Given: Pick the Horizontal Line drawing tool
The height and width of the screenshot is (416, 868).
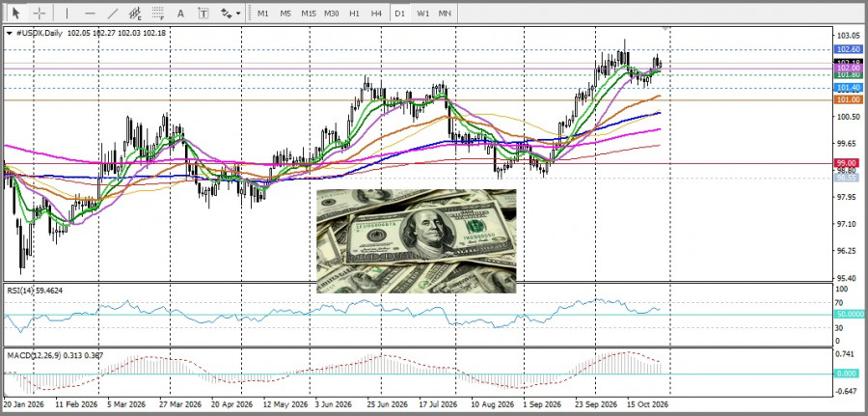Looking at the screenshot, I should coord(91,13).
